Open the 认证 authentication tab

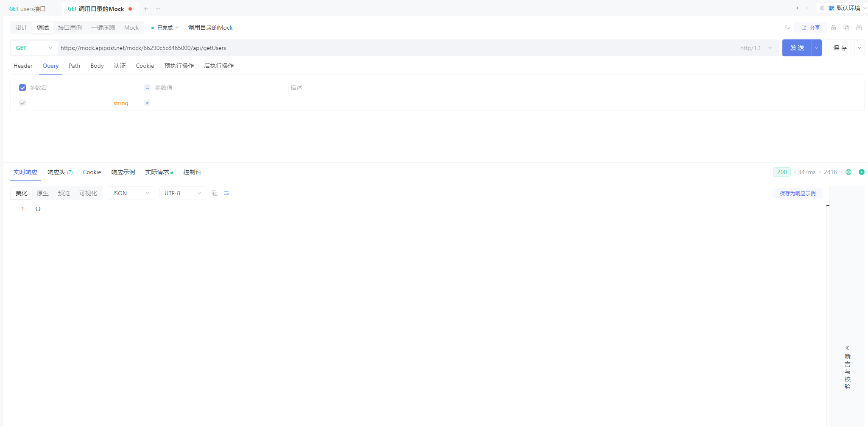click(x=120, y=66)
